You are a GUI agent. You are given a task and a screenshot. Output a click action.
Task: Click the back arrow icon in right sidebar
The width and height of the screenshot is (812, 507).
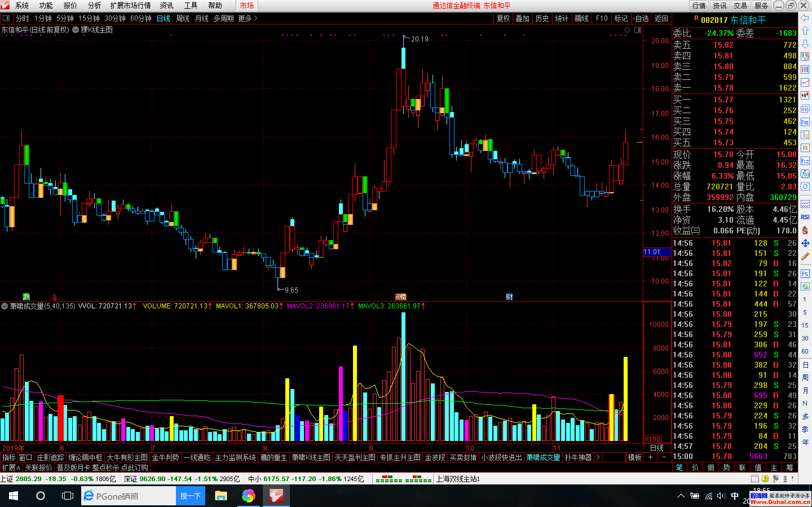(x=805, y=18)
